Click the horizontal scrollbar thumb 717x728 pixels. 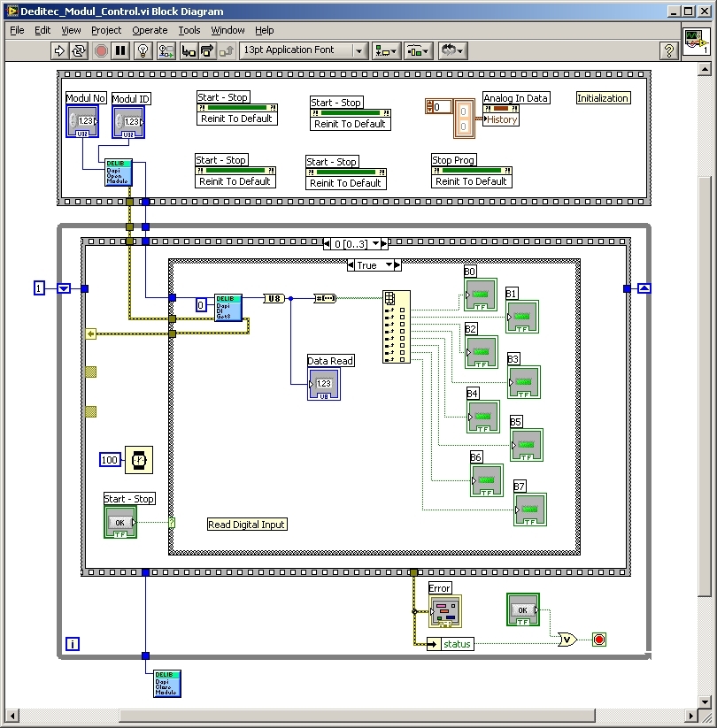click(x=358, y=716)
